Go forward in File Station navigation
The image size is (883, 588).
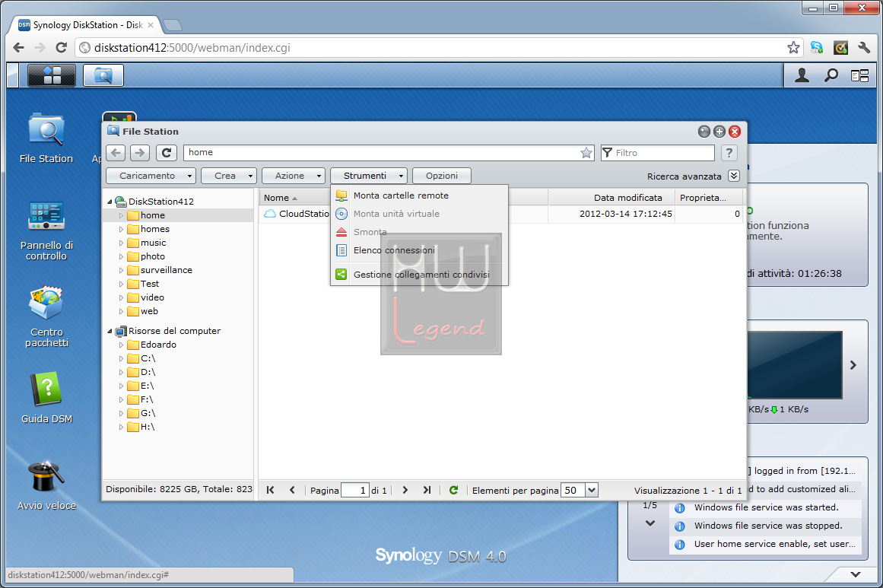point(140,153)
